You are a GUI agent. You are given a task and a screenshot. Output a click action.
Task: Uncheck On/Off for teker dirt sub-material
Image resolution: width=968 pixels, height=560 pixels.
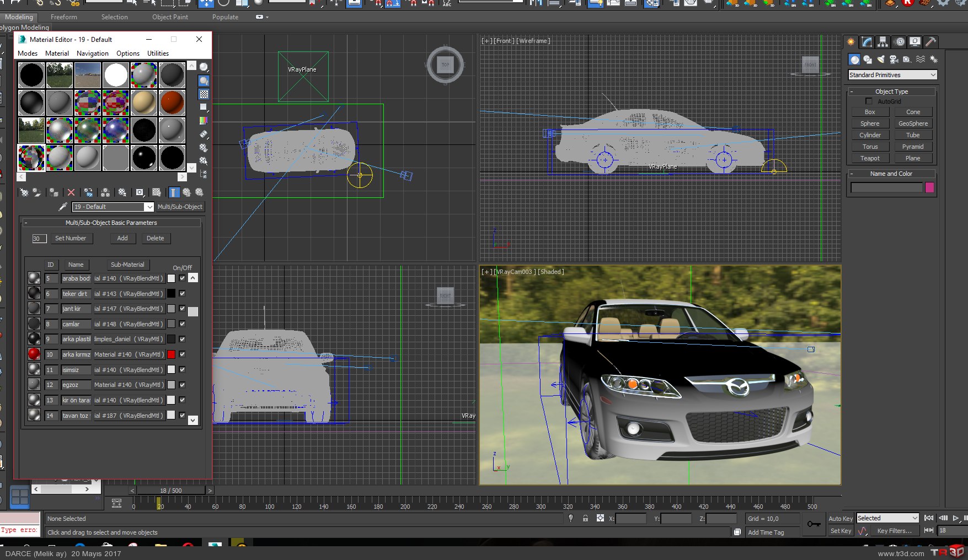pyautogui.click(x=182, y=294)
